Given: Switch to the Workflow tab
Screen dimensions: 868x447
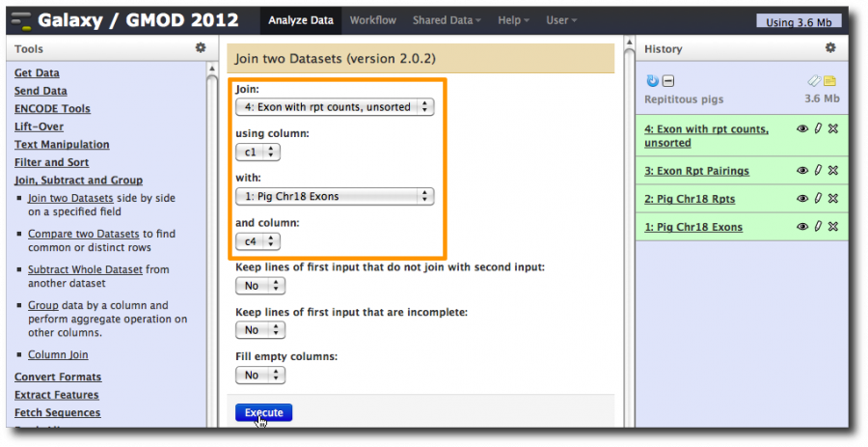Looking at the screenshot, I should point(372,20).
